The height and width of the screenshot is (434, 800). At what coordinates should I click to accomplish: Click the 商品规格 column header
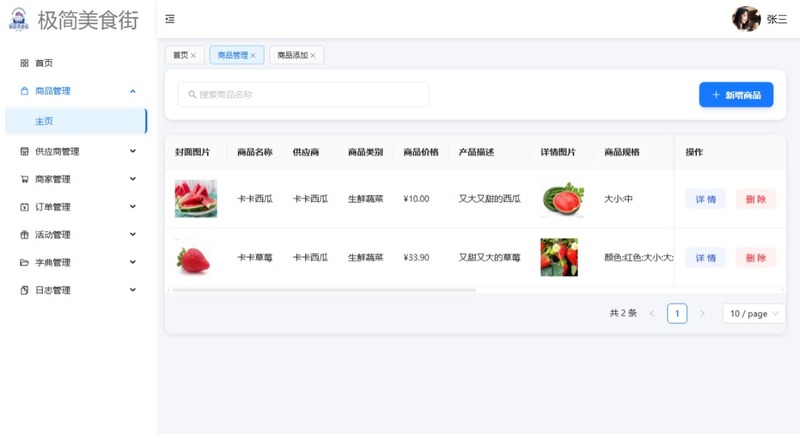pos(622,152)
